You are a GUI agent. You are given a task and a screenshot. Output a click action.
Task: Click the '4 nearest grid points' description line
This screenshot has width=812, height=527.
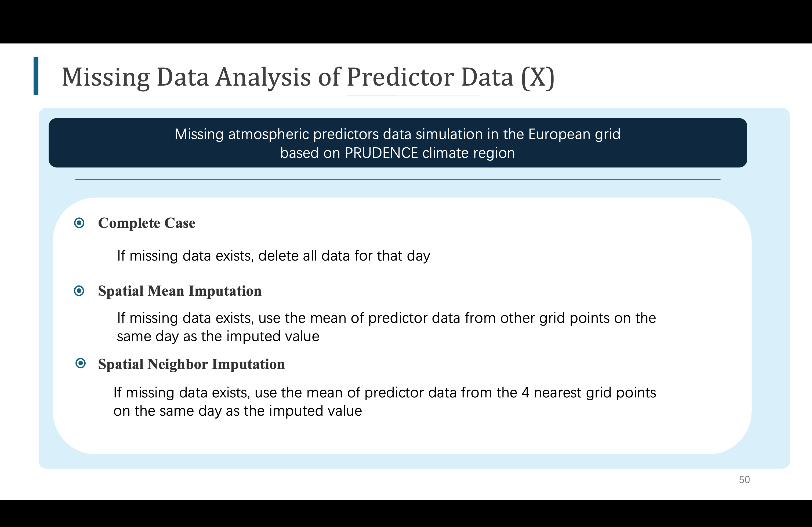tap(385, 393)
